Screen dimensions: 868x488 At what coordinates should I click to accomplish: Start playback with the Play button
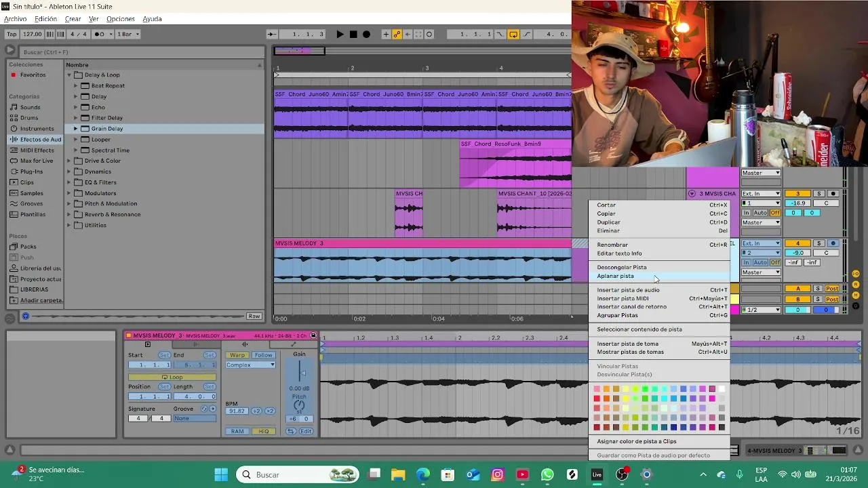coord(340,34)
